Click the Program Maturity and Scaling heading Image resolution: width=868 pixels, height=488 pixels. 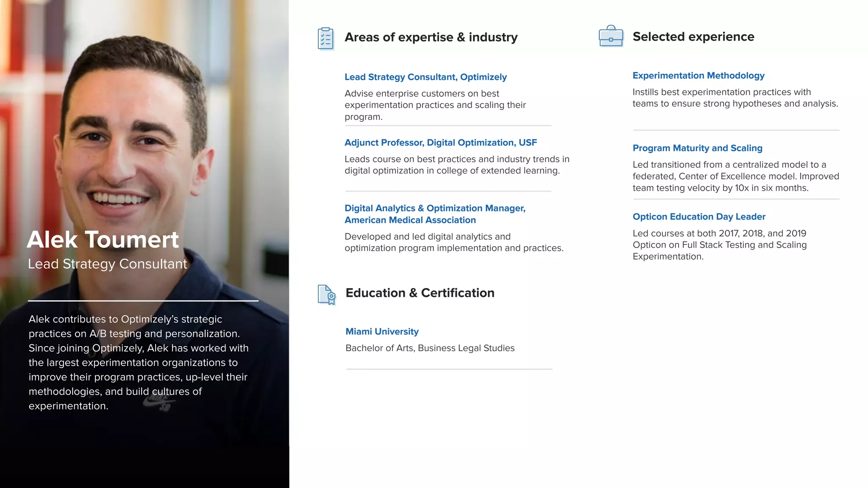click(x=697, y=148)
